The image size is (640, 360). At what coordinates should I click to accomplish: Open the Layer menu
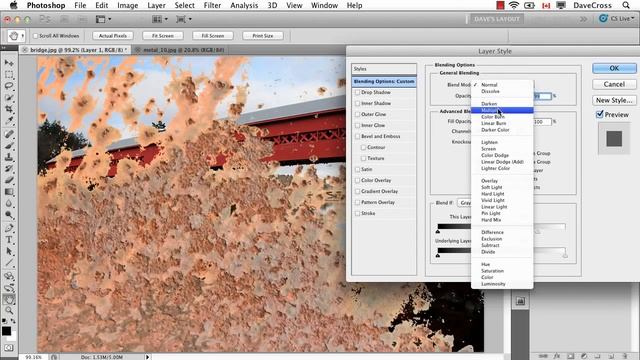coord(156,5)
